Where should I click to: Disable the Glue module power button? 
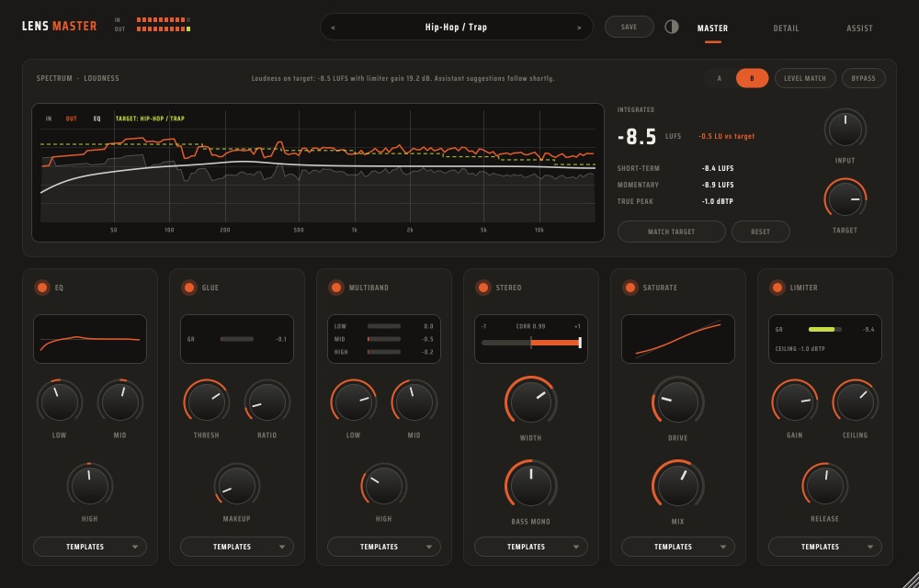pos(188,288)
